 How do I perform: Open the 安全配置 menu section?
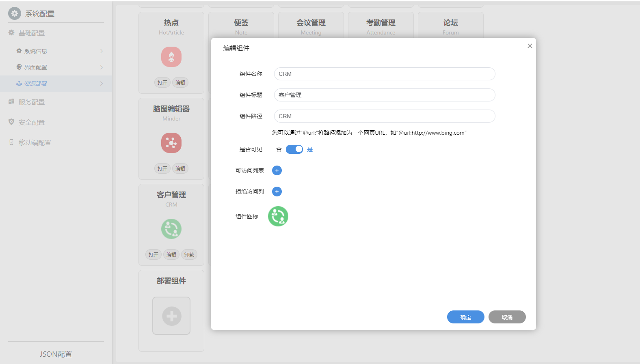[x=32, y=123]
